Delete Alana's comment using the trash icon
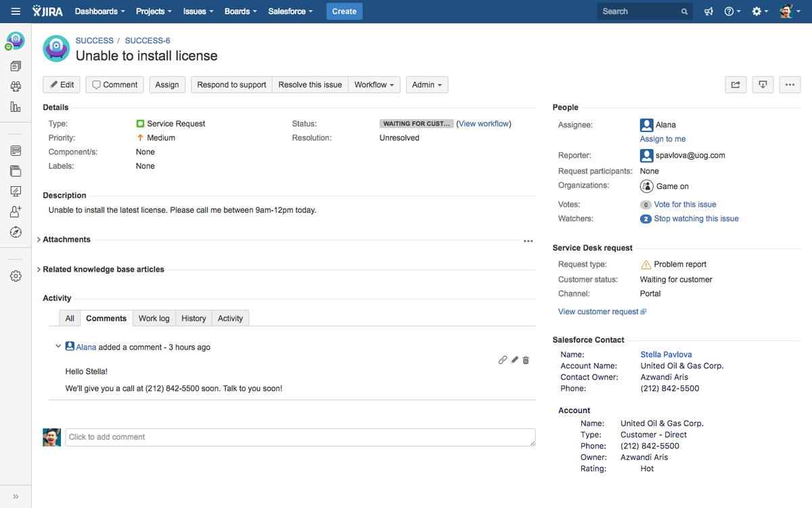 (x=526, y=360)
